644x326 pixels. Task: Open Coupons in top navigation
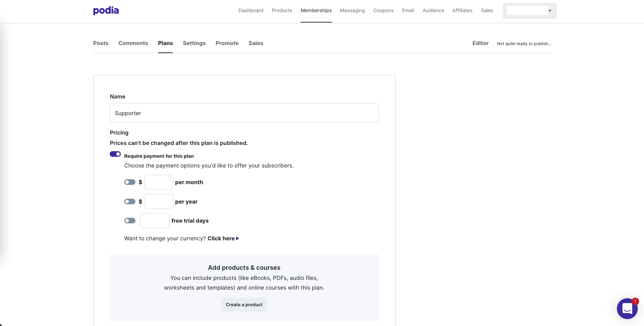click(x=383, y=10)
